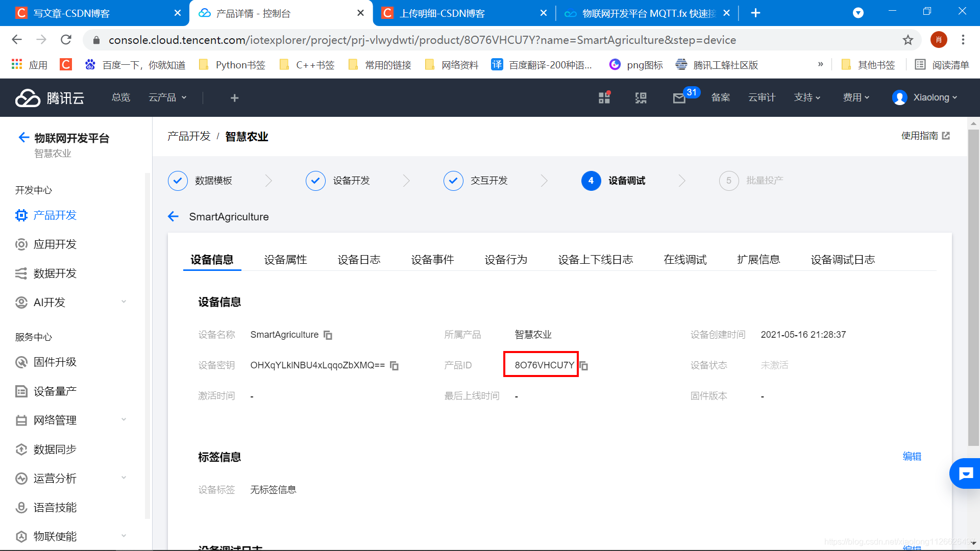Click 编辑 link for tag info
The image size is (980, 551).
(x=912, y=457)
